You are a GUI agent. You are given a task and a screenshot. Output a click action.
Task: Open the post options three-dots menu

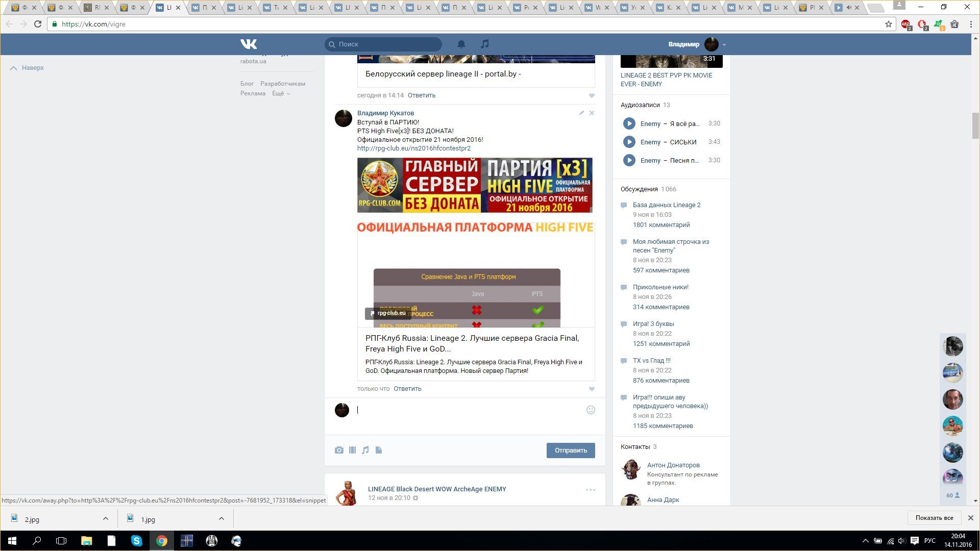tap(590, 490)
